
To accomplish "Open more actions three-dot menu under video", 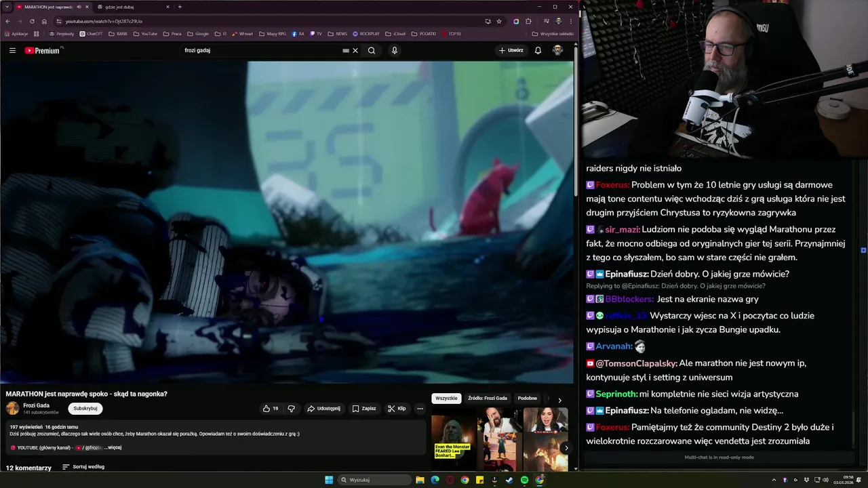I will 420,409.
